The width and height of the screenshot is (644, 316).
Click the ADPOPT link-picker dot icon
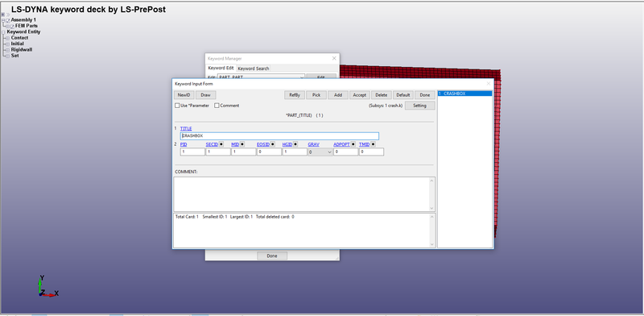pos(353,144)
